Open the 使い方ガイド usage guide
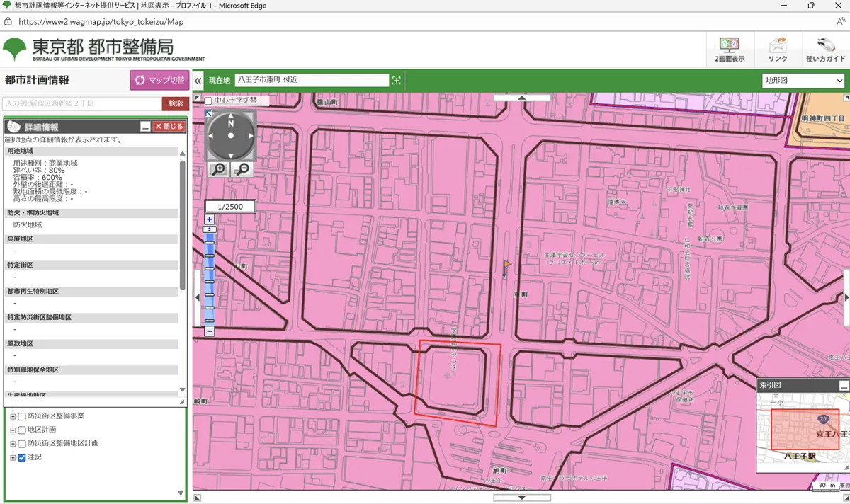Screen dimensions: 850x504 pyautogui.click(x=825, y=50)
